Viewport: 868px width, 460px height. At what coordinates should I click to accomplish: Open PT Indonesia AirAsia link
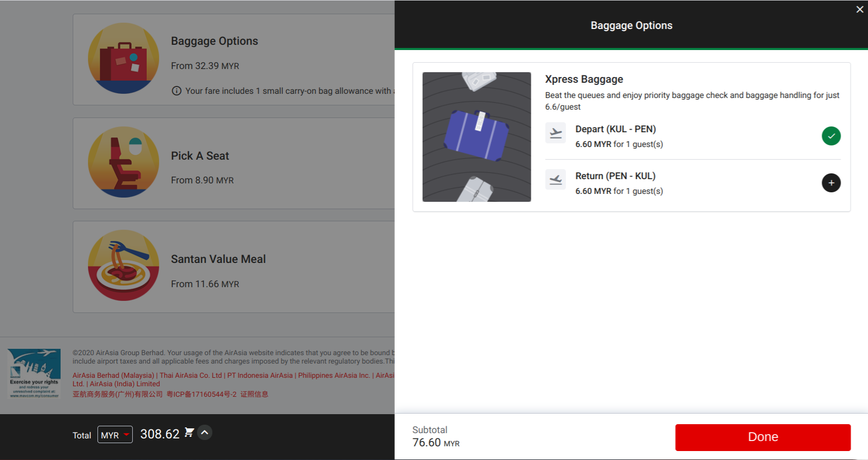pyautogui.click(x=260, y=375)
